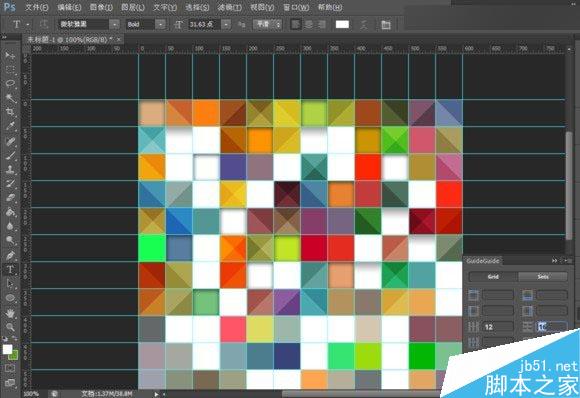The image size is (580, 398).
Task: Select the Brush tool
Action: coord(10,155)
